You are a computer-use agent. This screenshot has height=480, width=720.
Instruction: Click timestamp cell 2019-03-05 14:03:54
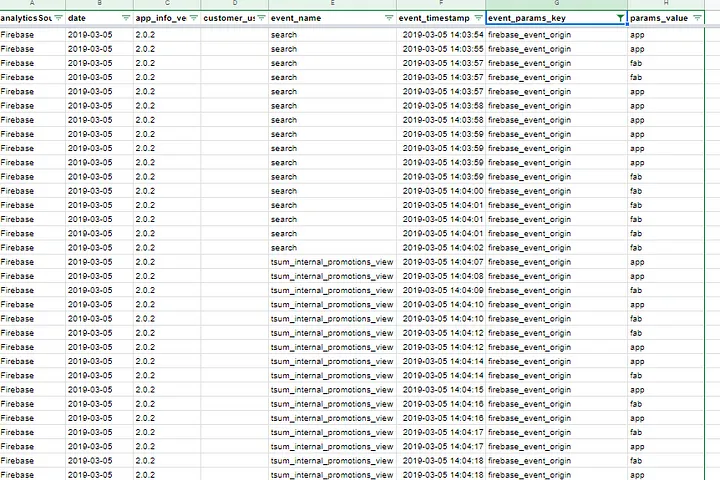pos(443,35)
